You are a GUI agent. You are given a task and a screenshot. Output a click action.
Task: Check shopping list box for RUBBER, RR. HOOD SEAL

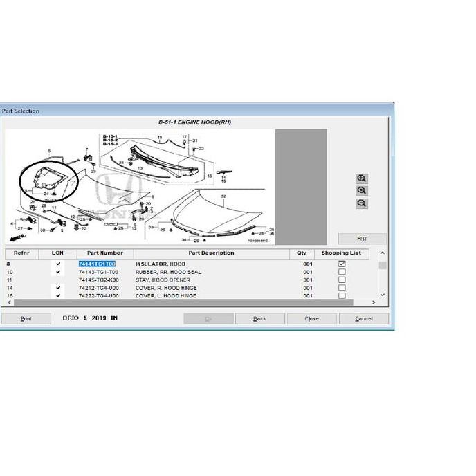click(x=341, y=272)
